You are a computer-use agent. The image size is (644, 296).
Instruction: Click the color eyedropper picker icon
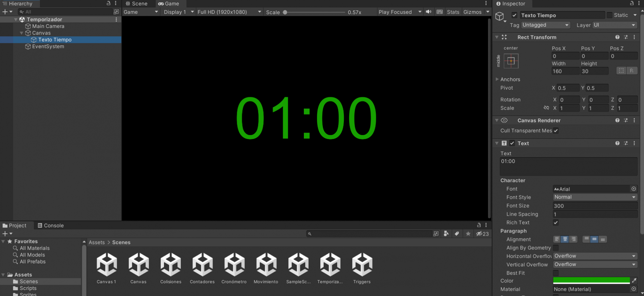click(x=634, y=281)
